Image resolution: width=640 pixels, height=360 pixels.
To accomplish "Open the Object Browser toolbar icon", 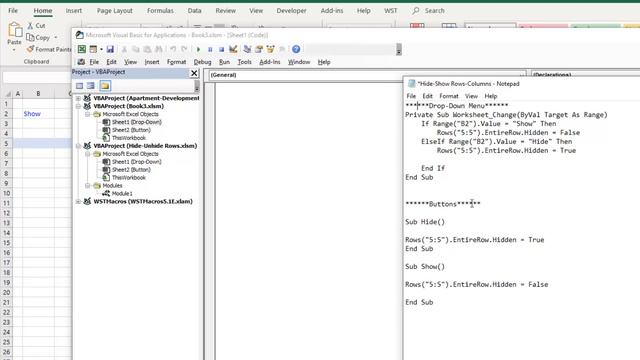I will (x=270, y=49).
